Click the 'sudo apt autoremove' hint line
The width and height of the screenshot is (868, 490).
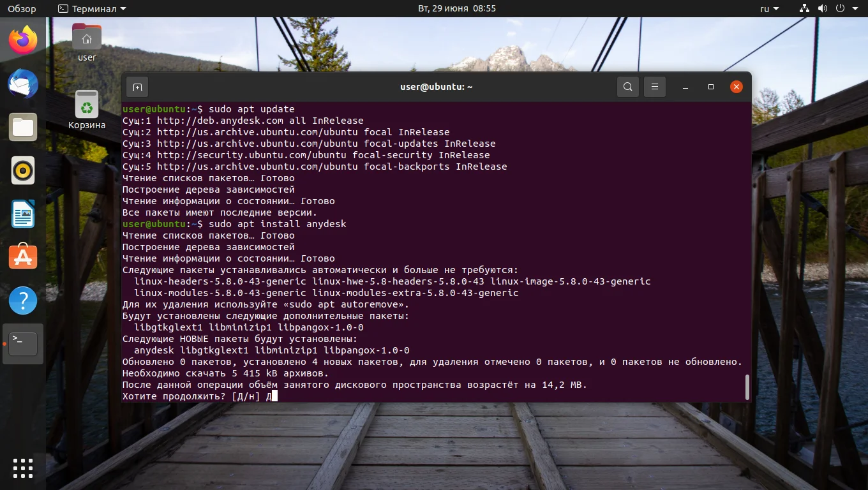(x=266, y=304)
